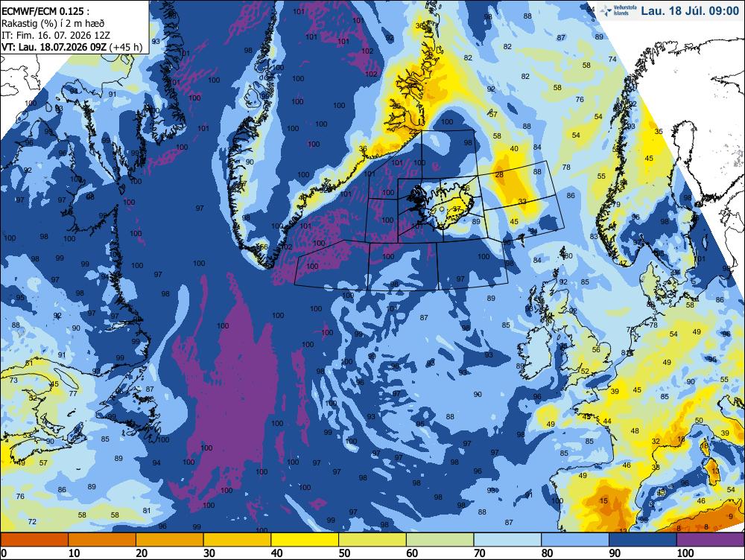Choose the light blue 70–80 legend swatch
Screen dimensions: 745x560
507,540
